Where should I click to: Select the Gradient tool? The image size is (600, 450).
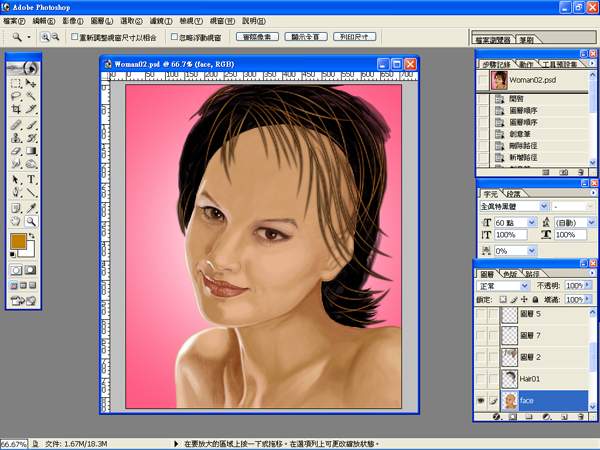point(31,151)
